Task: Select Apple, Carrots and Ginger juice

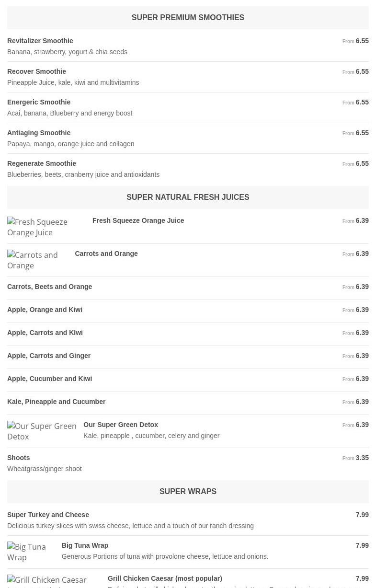Action: point(49,356)
